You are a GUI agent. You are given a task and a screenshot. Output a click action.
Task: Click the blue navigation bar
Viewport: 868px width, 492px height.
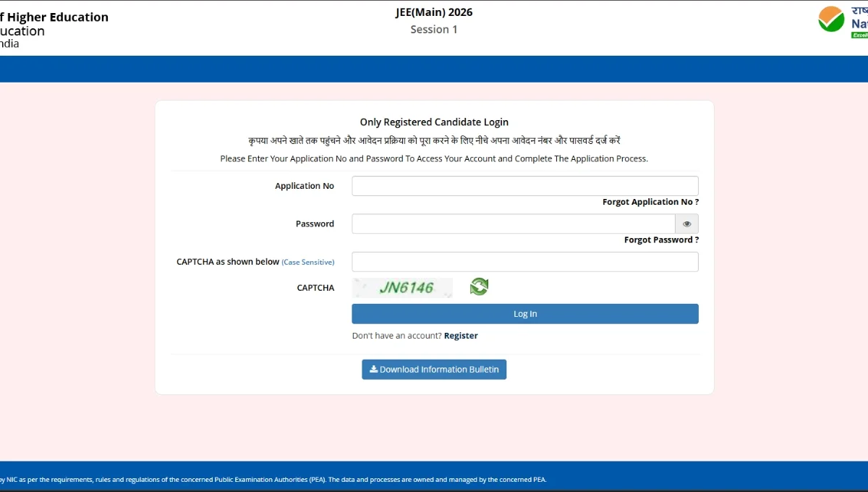point(434,68)
